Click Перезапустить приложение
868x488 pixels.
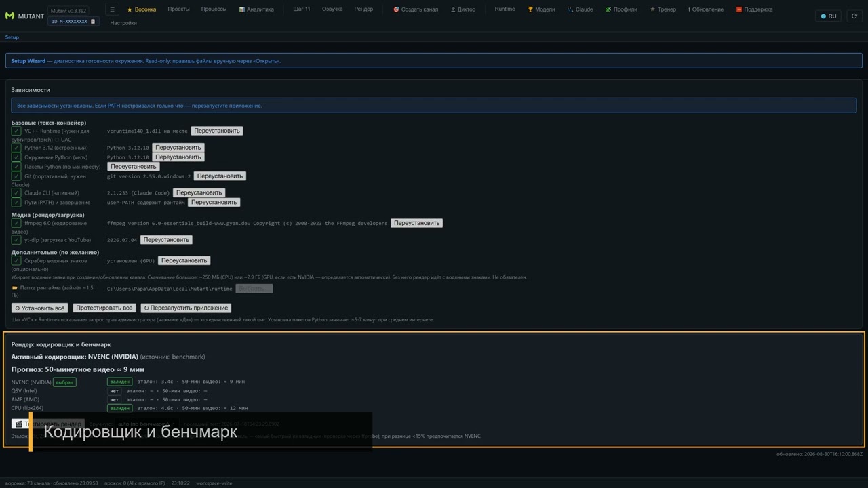pyautogui.click(x=186, y=308)
